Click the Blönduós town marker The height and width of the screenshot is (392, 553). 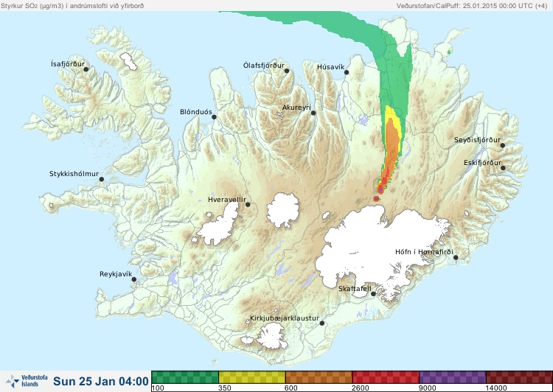tap(214, 117)
